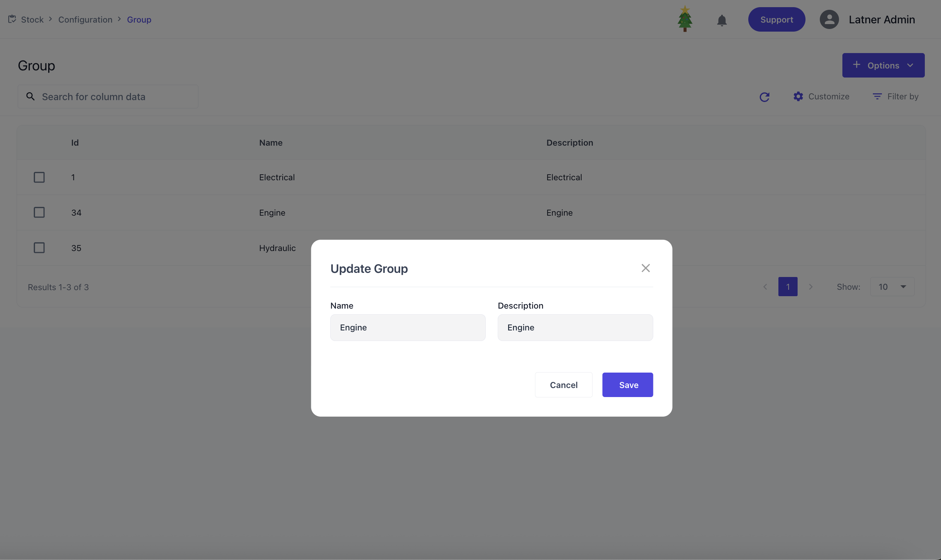Viewport: 941px width, 560px height.
Task: Click the user avatar icon
Action: [x=829, y=20]
